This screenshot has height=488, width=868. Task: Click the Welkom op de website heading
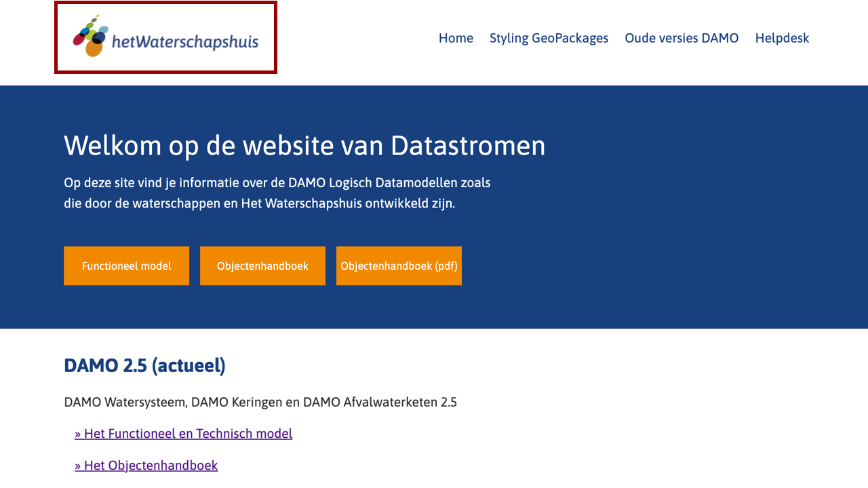(304, 146)
